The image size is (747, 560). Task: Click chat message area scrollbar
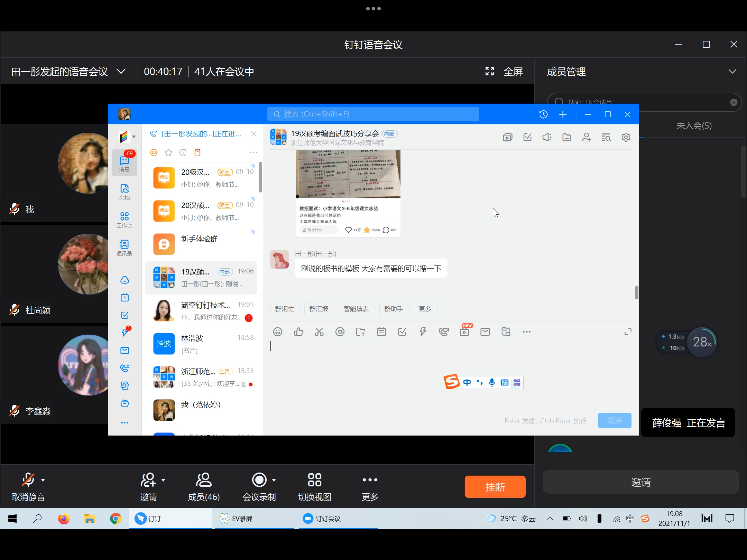coord(636,292)
